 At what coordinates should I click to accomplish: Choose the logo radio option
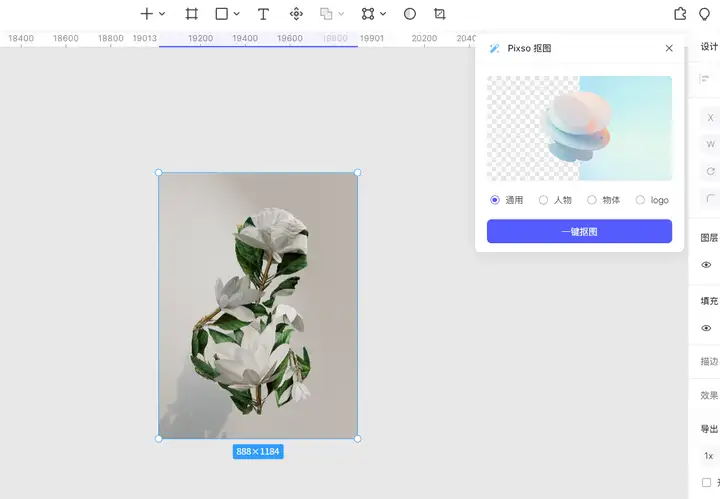652,200
